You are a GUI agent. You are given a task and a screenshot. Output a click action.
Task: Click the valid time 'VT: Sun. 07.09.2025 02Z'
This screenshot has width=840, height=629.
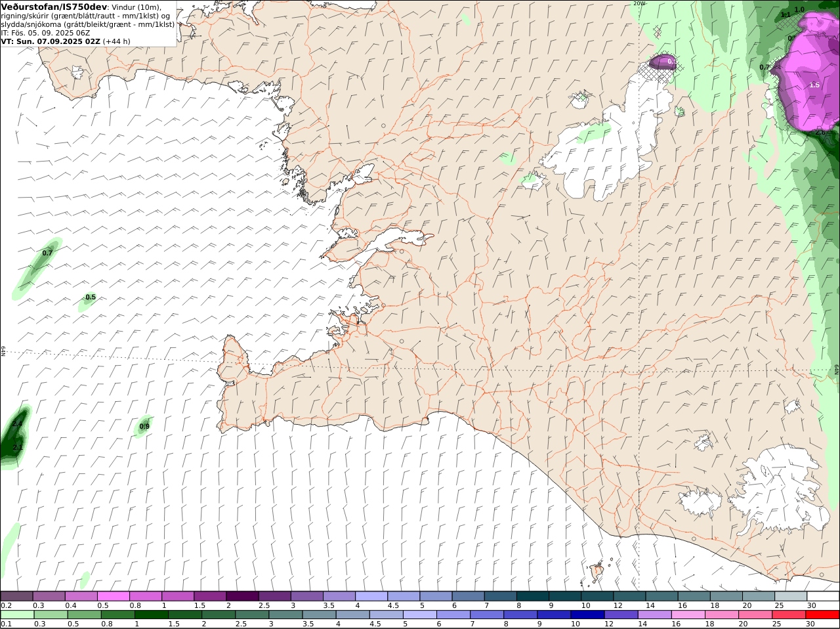(51, 41)
